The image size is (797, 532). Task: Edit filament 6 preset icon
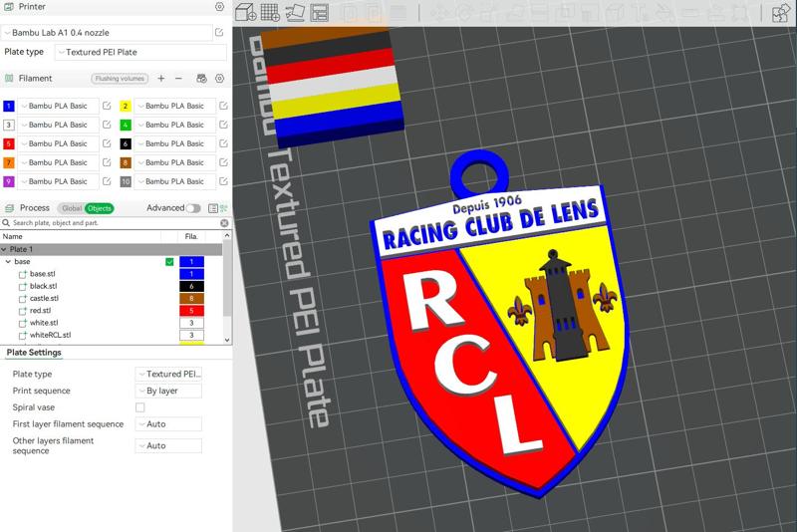click(223, 143)
